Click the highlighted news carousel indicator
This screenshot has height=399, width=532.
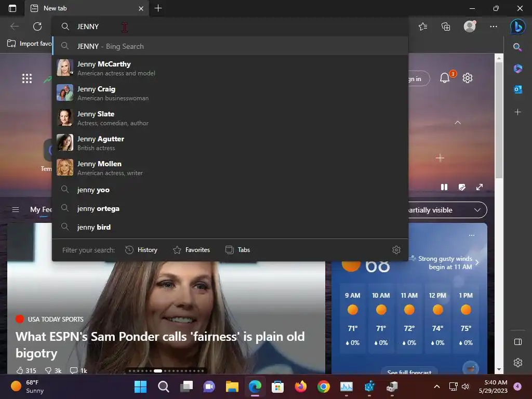[158, 371]
